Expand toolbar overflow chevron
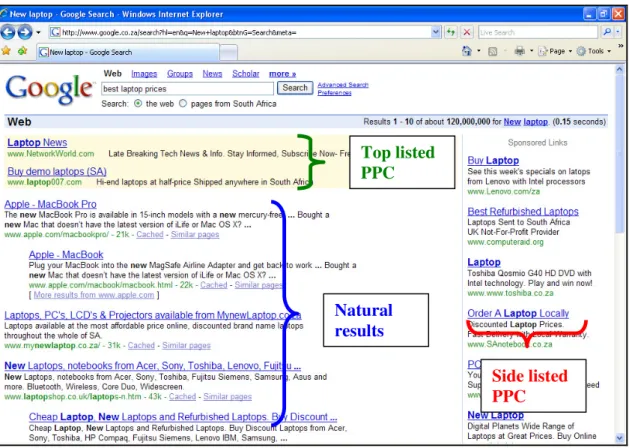 point(621,46)
